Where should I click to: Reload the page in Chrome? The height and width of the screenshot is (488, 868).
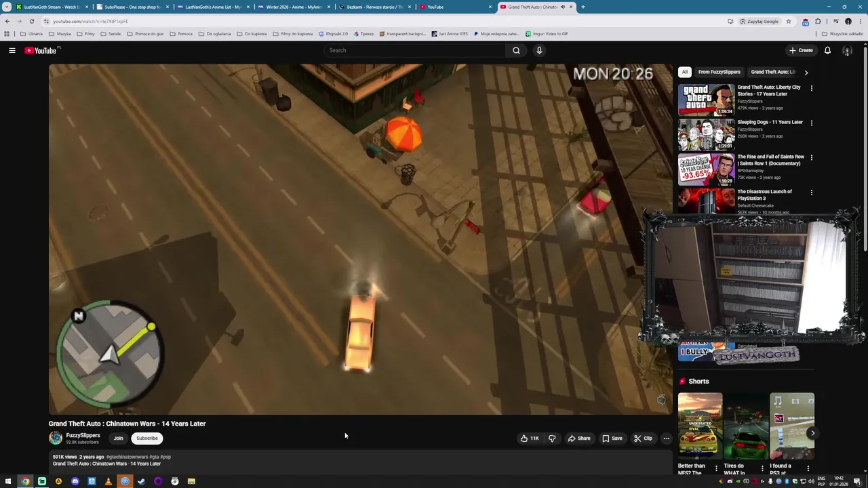tap(31, 21)
